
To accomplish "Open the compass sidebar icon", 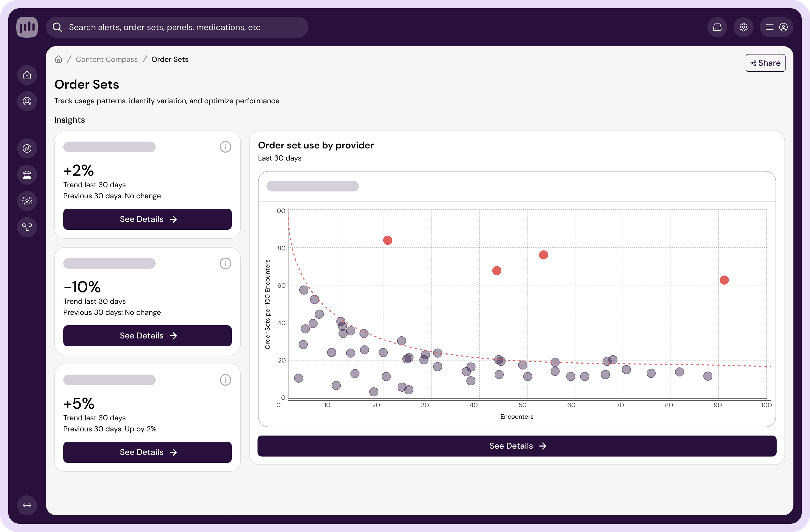I will 27,148.
